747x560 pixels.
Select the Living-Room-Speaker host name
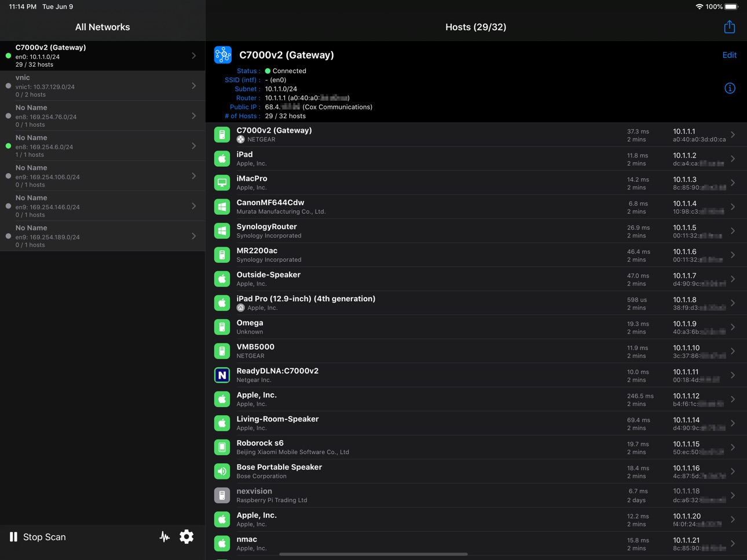(x=277, y=419)
